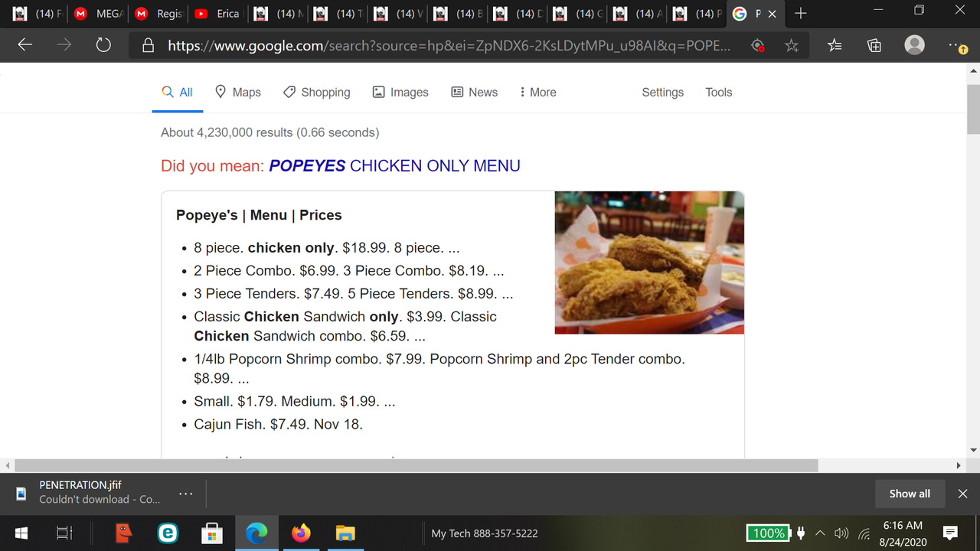The image size is (980, 551).
Task: Open the Collections button
Action: [874, 46]
